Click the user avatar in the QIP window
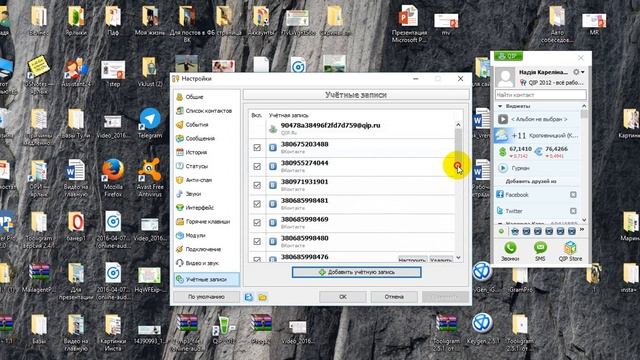Image resolution: width=640 pixels, height=360 pixels. point(505,78)
